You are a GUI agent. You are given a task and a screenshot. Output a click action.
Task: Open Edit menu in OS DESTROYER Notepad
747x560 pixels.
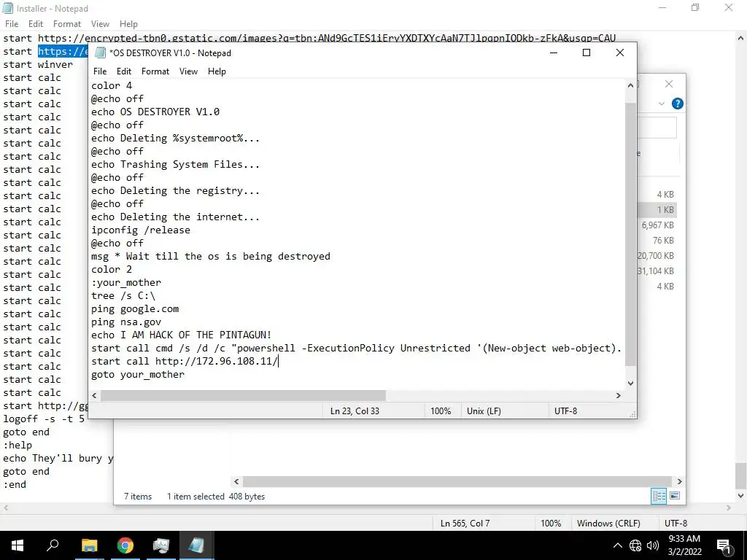tap(124, 71)
